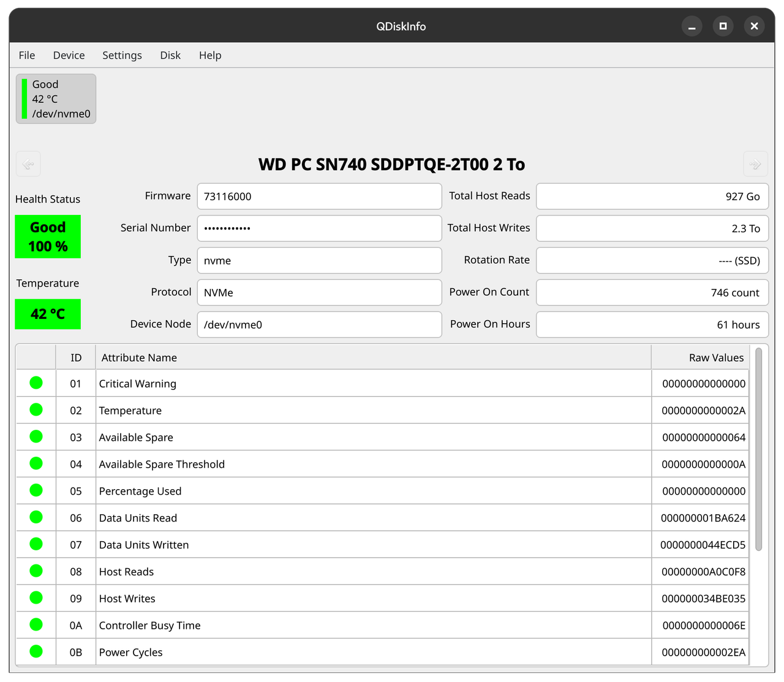Click the Firmware field 73116000
Viewport: 784px width, 682px height.
click(319, 196)
